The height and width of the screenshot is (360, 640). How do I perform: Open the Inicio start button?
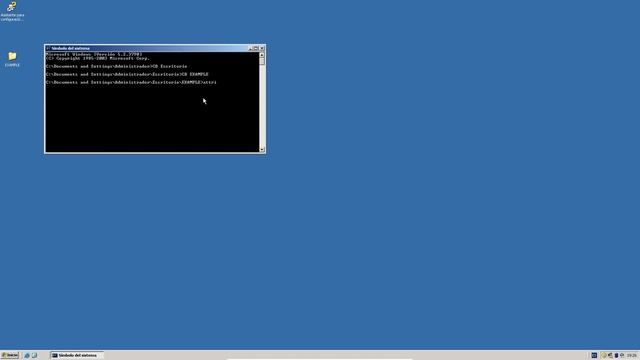(10, 355)
